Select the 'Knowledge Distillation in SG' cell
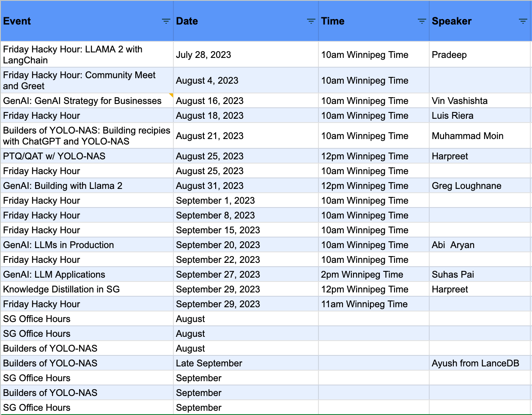The width and height of the screenshot is (532, 415). coord(87,289)
